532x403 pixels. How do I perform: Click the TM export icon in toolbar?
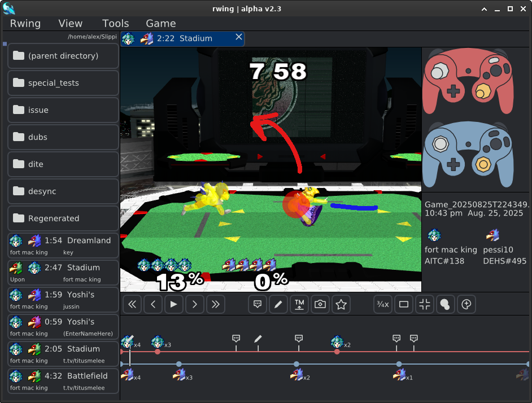coord(299,304)
